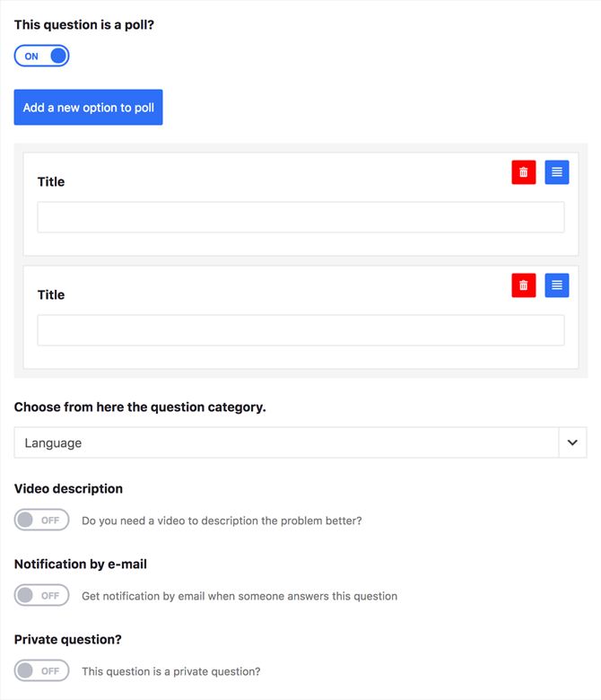Image resolution: width=601 pixels, height=700 pixels.
Task: Delete the second poll option
Action: [x=523, y=284]
